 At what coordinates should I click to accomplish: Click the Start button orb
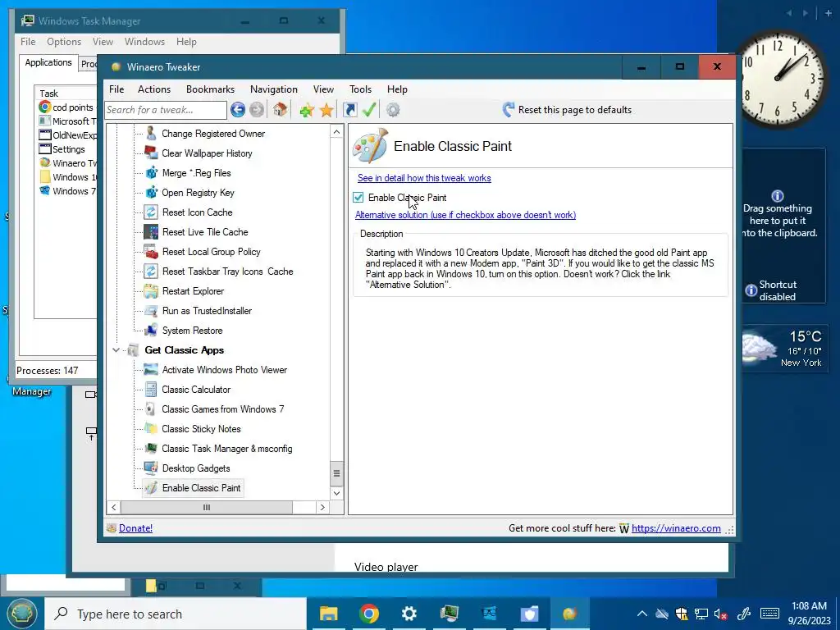[21, 614]
